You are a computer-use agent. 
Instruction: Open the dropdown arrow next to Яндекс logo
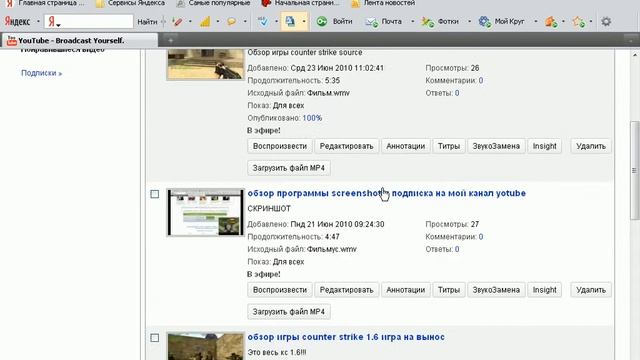(38, 21)
